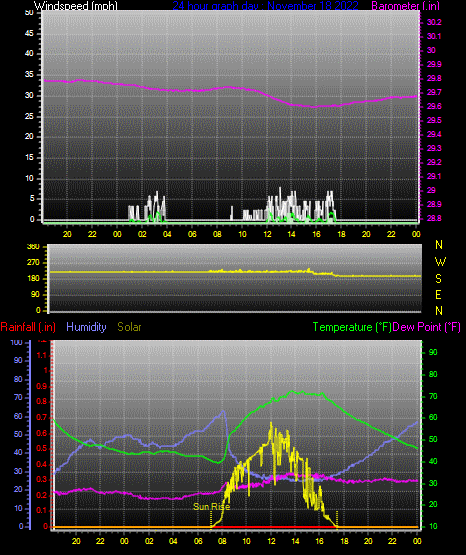The height and width of the screenshot is (555, 466).
Task: Click the 0.3 value on rainfall axis
Action: tap(41, 480)
